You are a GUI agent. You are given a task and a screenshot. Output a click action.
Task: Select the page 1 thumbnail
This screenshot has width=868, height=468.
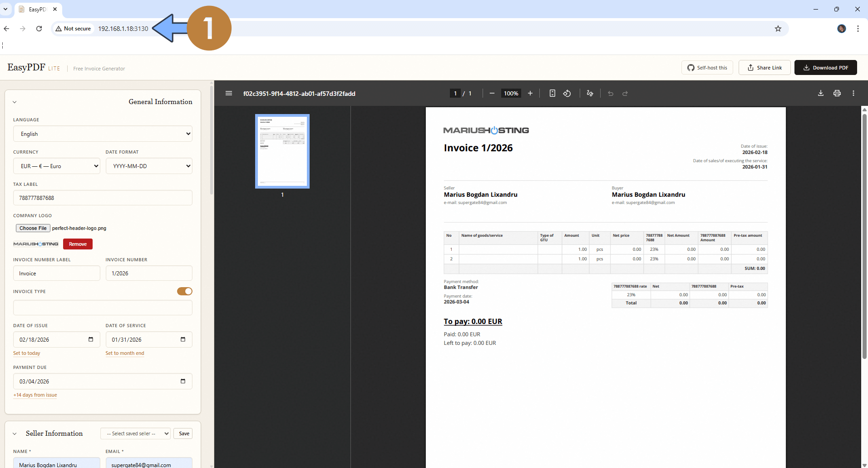coord(282,151)
